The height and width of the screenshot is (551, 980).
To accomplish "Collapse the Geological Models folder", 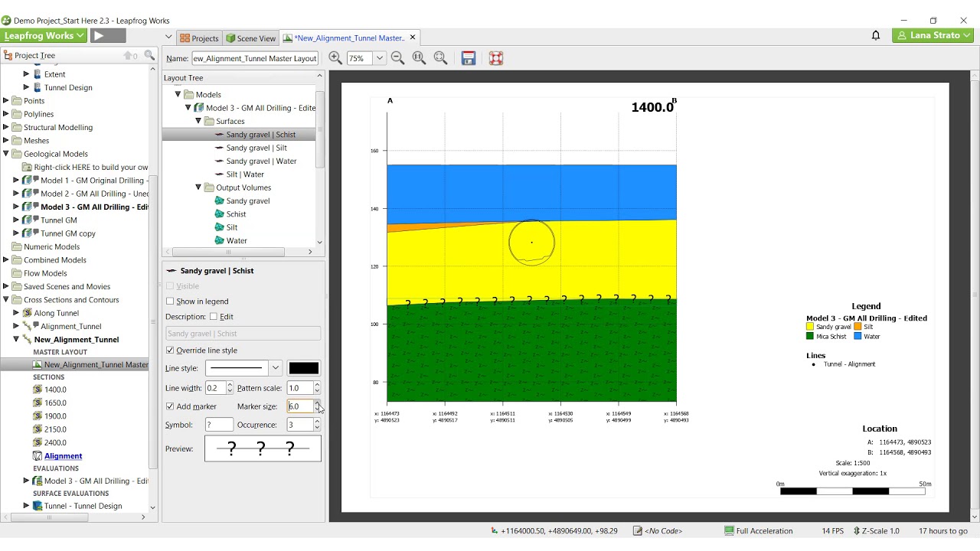I will (6, 154).
